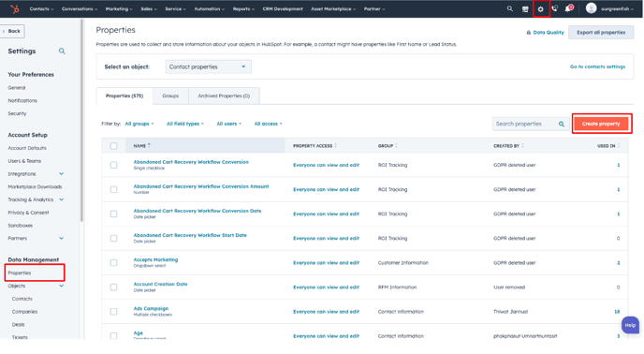Click the calling phone icon
This screenshot has height=354, width=644.
(554, 8)
